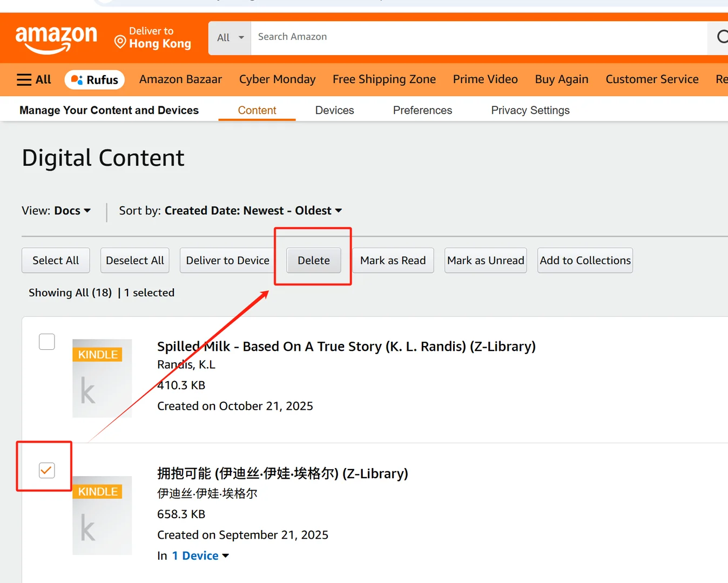Launch the Rufus assistant
The image size is (728, 583).
(x=95, y=79)
